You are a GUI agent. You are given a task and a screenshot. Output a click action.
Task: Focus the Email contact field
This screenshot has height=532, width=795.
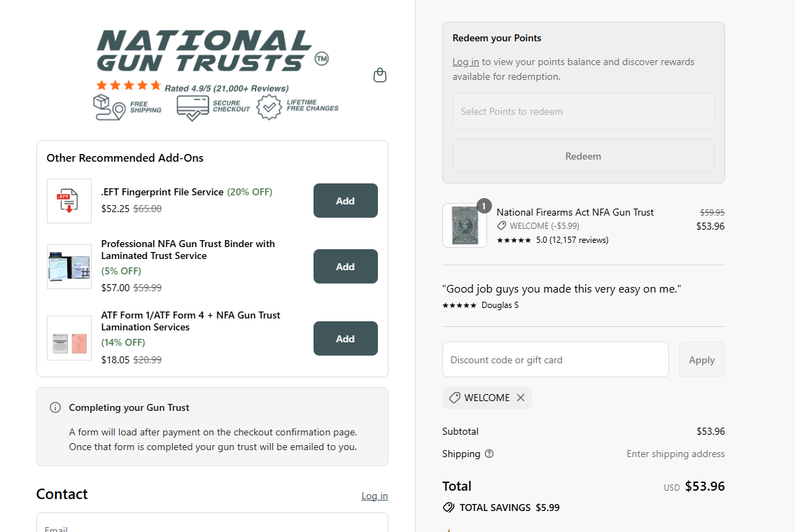click(212, 522)
